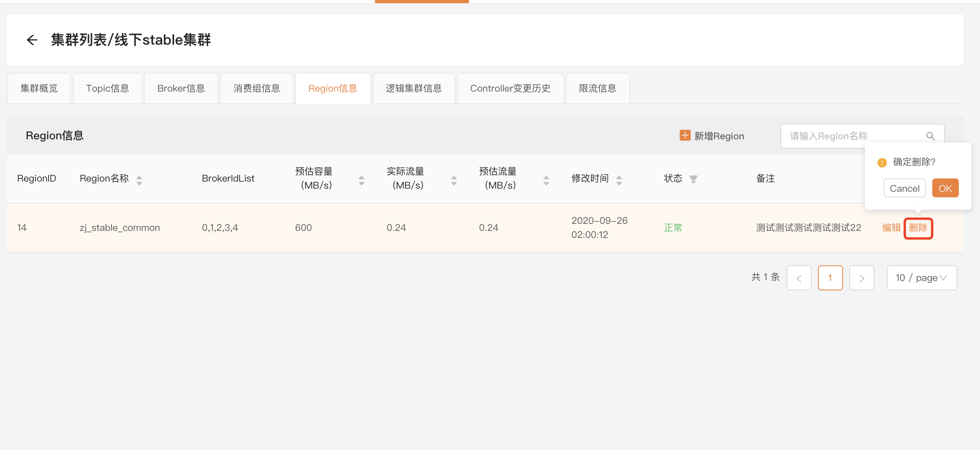Go to previous page arrow
The width and height of the screenshot is (980, 450).
pos(799,278)
